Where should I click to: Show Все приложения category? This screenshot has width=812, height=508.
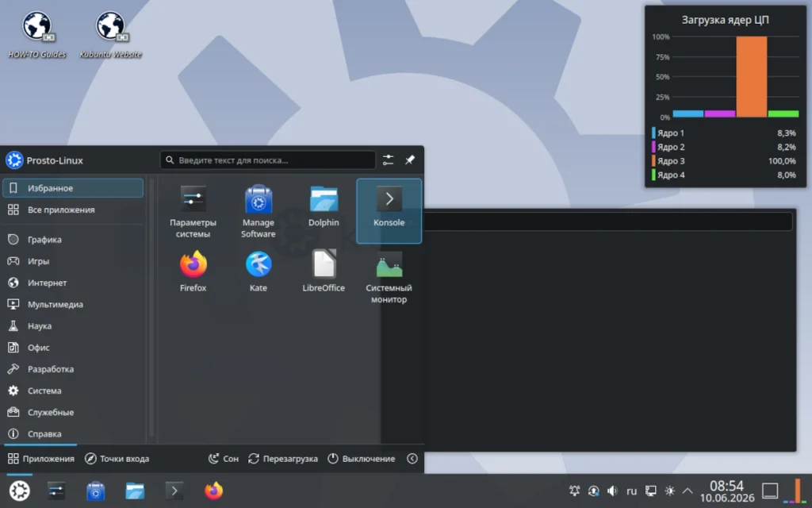point(73,210)
